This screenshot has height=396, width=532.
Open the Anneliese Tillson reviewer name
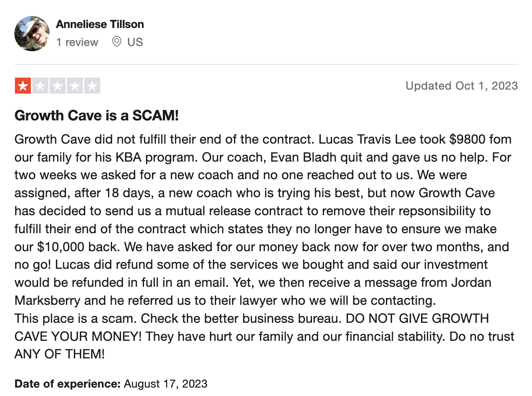pos(100,24)
